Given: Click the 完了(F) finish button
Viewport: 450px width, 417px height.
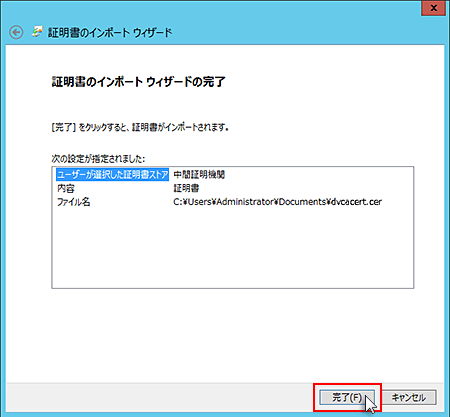Looking at the screenshot, I should click(x=347, y=397).
